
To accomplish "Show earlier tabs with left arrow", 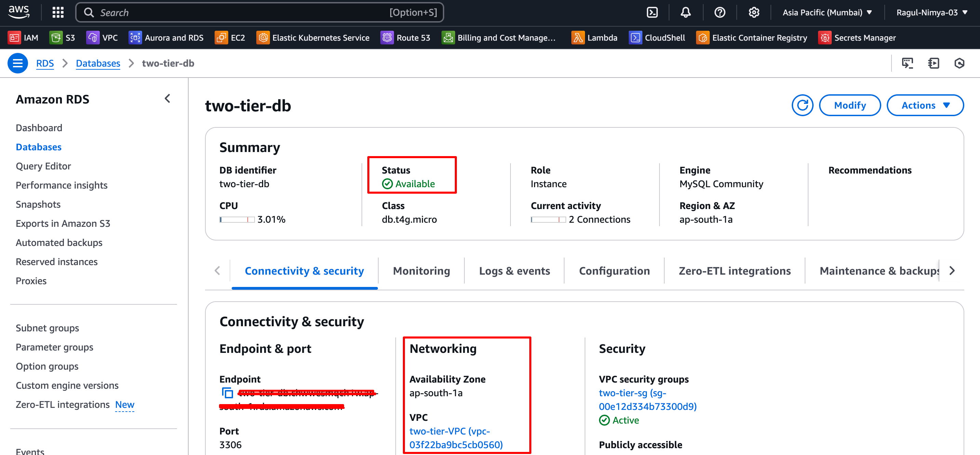I will pyautogui.click(x=217, y=271).
